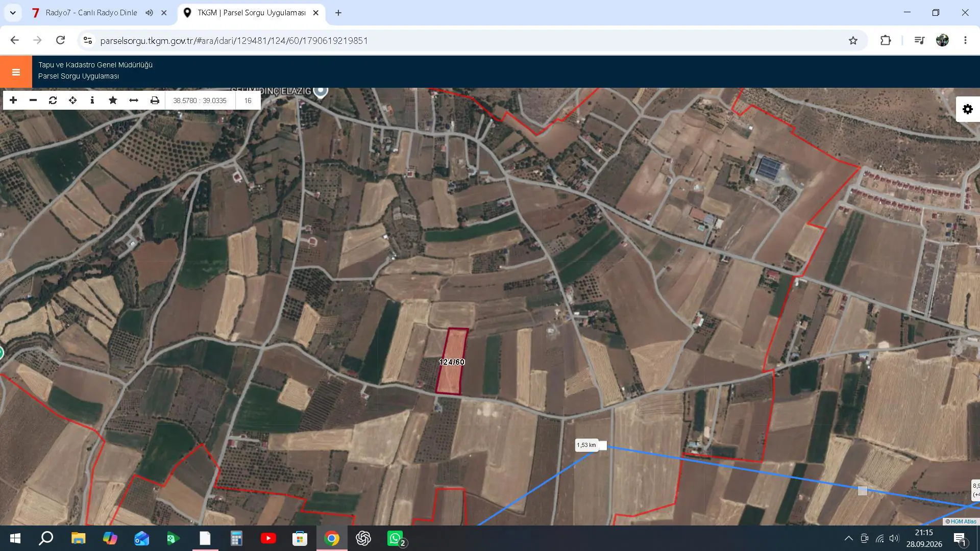Open the taskbar volume control
The width and height of the screenshot is (980, 551).
click(x=894, y=538)
